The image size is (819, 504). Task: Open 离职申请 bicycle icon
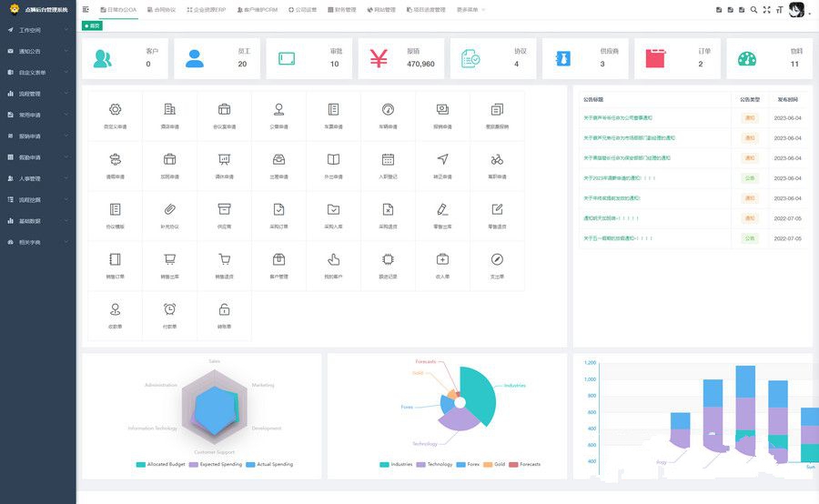[x=497, y=159]
